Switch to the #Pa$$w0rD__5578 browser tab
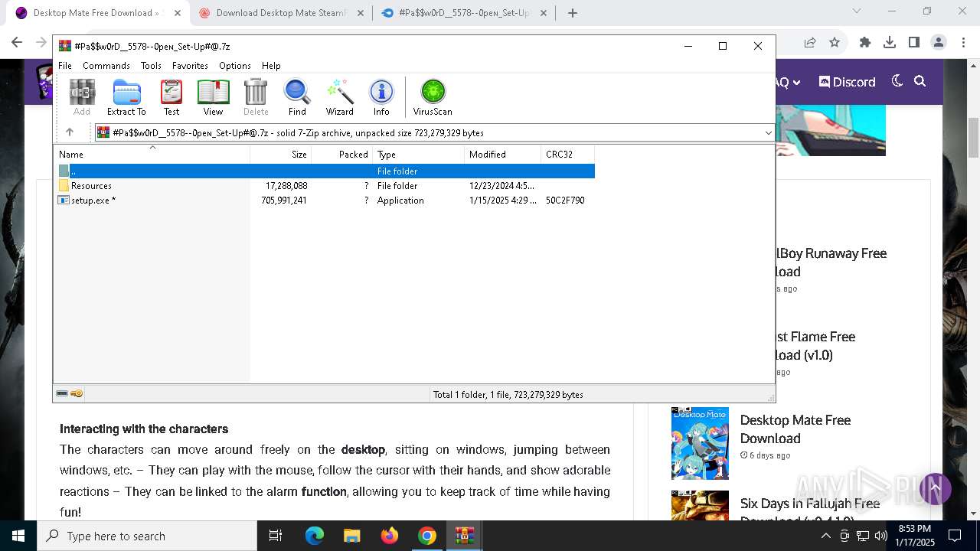 464,13
